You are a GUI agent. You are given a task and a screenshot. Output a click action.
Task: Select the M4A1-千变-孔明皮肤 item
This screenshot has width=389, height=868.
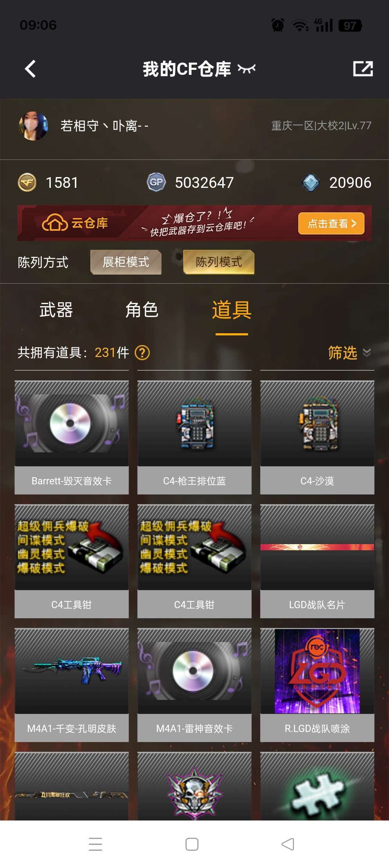tap(72, 685)
